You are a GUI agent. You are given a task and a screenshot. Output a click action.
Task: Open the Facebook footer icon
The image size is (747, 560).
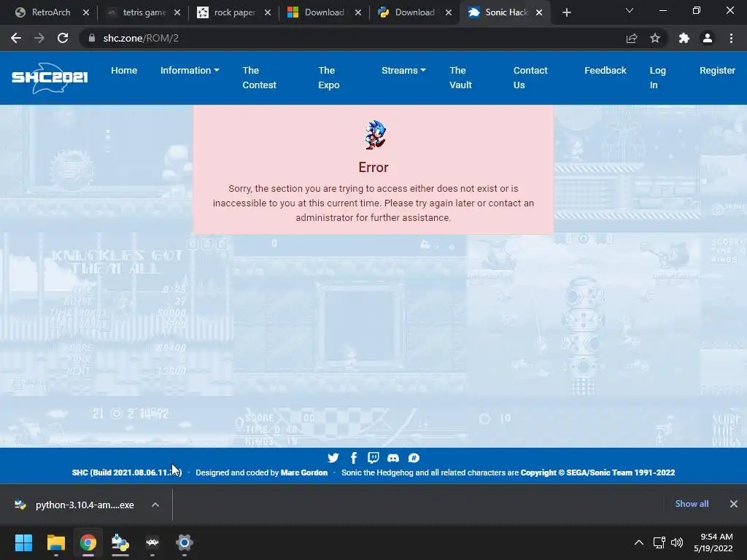click(354, 458)
